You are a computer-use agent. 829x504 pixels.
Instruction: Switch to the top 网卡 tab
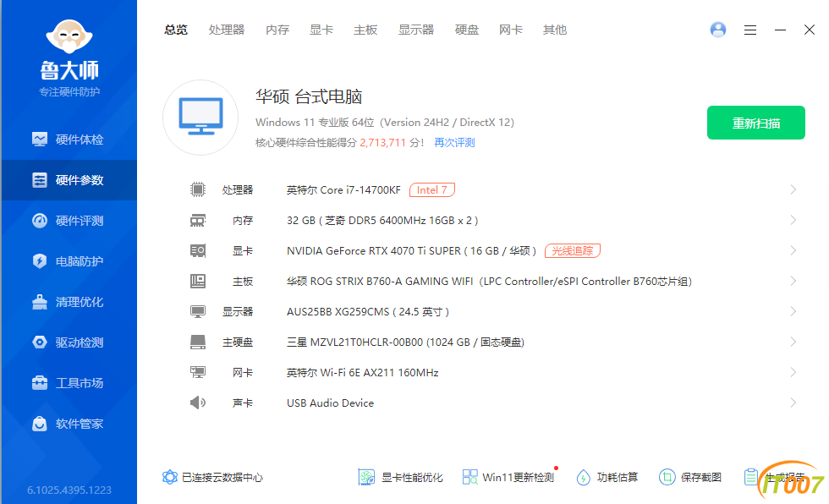(511, 30)
